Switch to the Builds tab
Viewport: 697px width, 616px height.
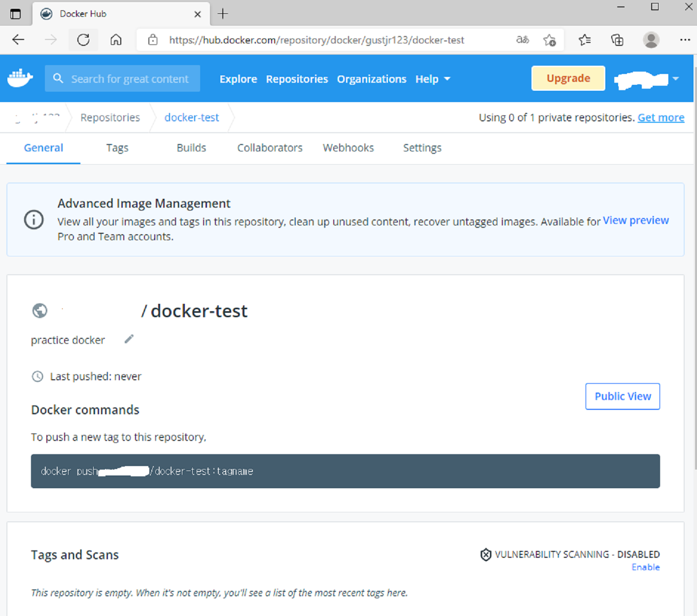191,147
